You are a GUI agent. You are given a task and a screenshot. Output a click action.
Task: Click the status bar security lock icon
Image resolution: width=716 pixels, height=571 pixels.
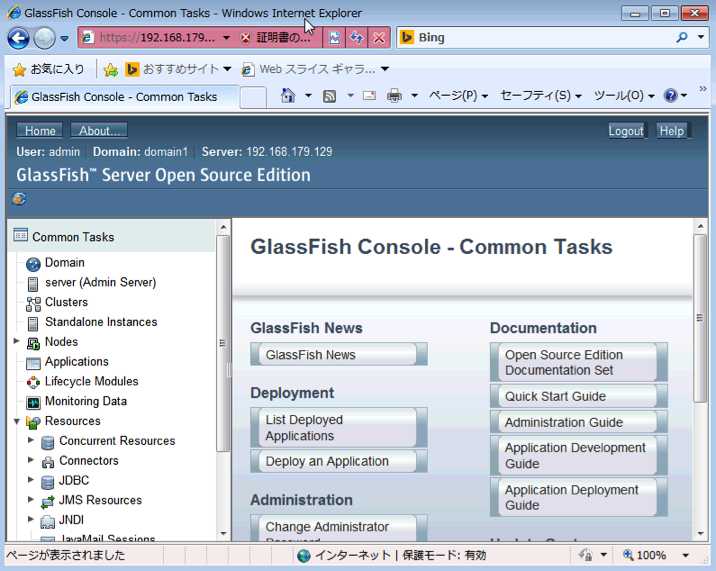585,555
